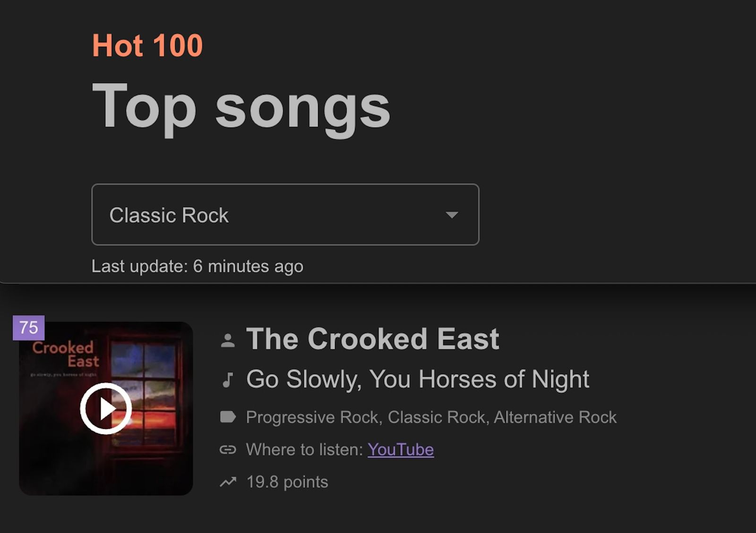Screen dimensions: 756x533
Task: Click the artist person icon
Action: click(228, 340)
